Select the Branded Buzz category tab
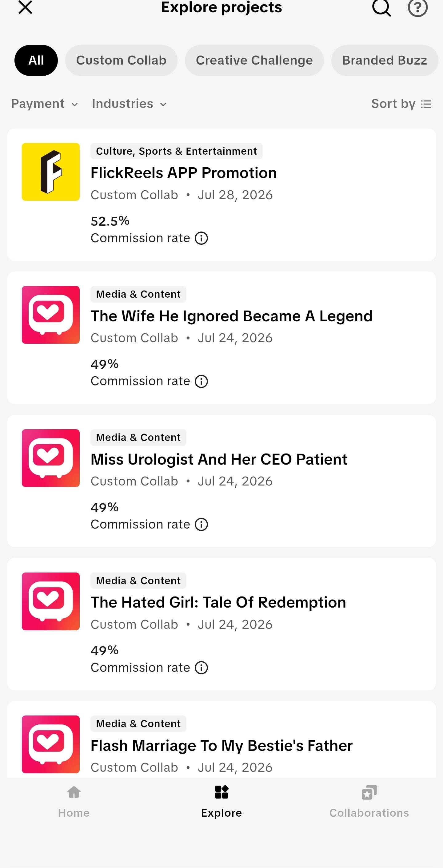The image size is (443, 868). 385,60
